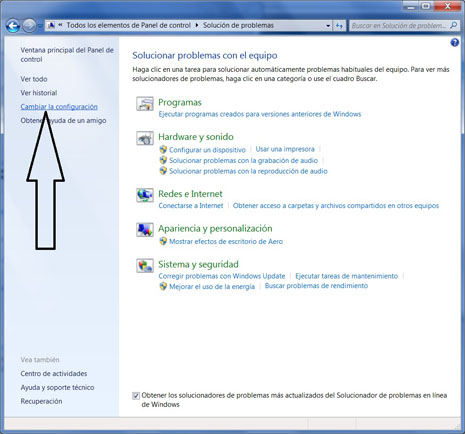
Task: Open Solucionar problemas con la grabación de audio
Action: (x=243, y=160)
